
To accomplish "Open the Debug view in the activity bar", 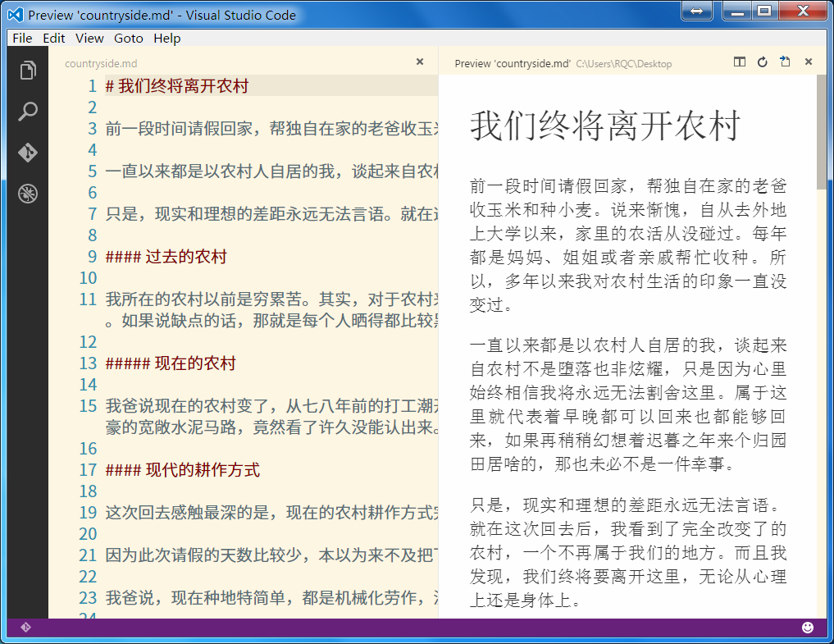I will [x=27, y=194].
